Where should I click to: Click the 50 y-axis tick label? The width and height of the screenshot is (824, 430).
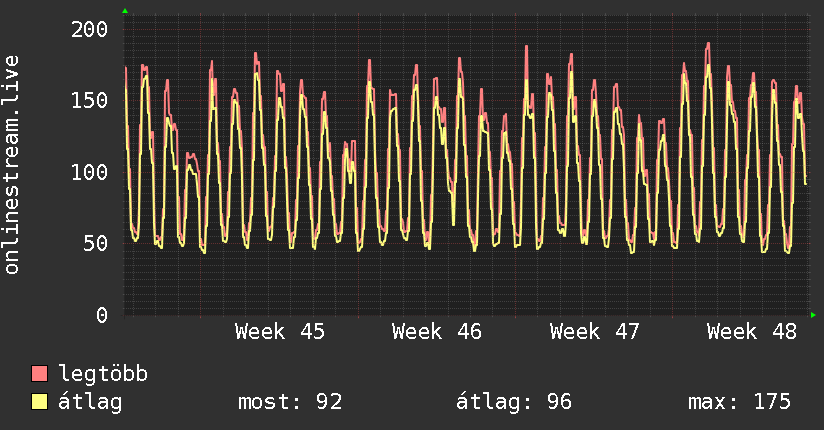96,243
